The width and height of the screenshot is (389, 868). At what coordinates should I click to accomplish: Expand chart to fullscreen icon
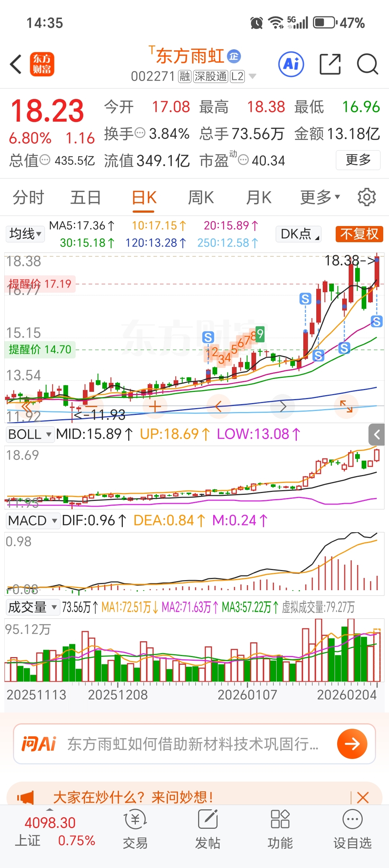(346, 407)
